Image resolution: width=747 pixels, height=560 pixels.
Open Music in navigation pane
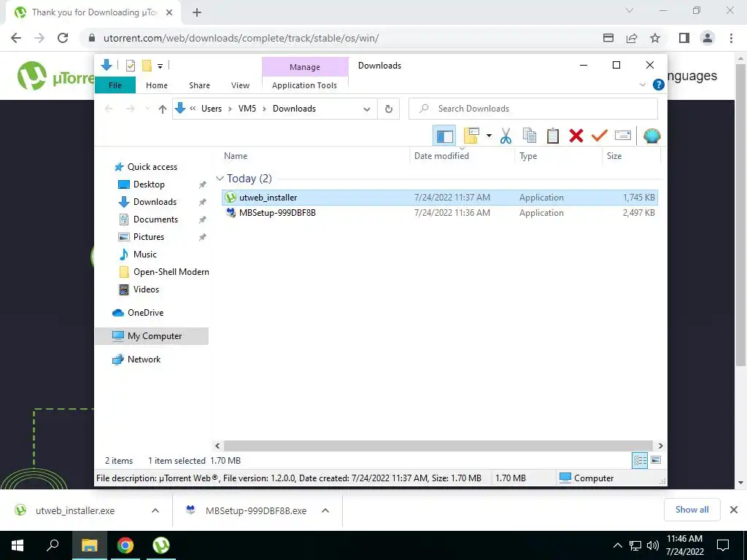coord(145,254)
